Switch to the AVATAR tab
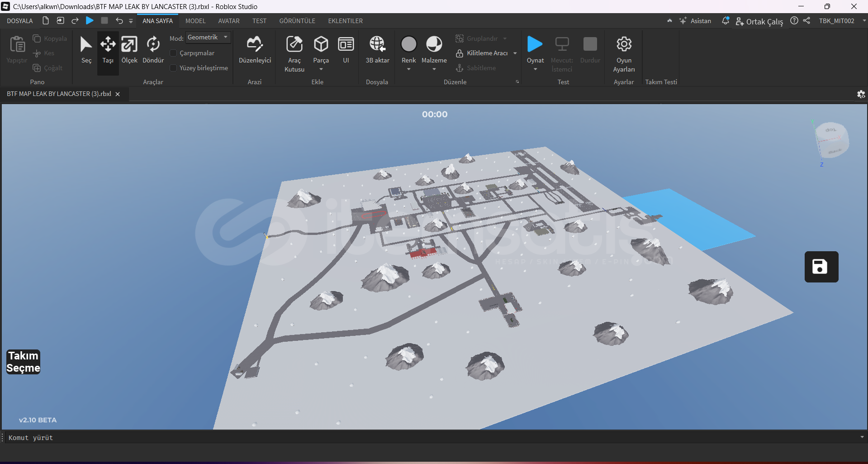The height and width of the screenshot is (464, 868). click(x=229, y=21)
